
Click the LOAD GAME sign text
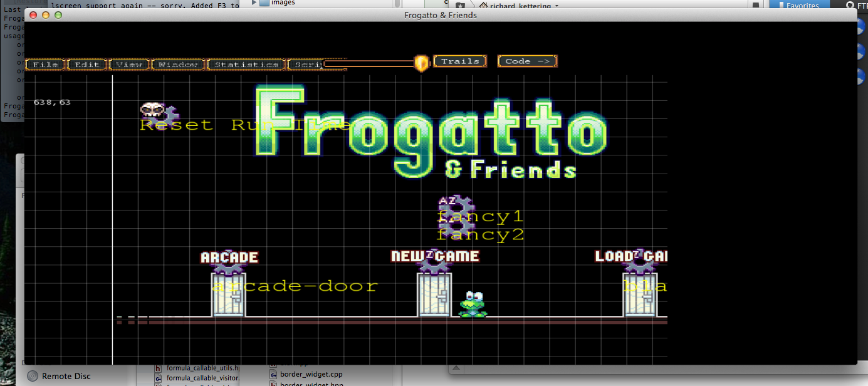coord(631,256)
